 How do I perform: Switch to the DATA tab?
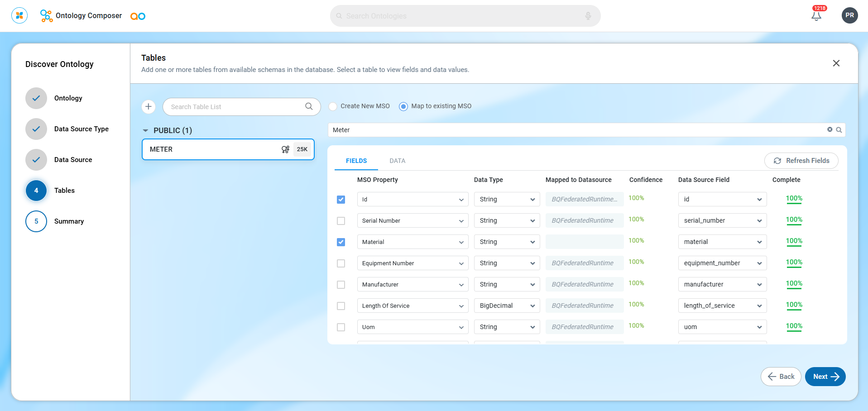coord(397,161)
